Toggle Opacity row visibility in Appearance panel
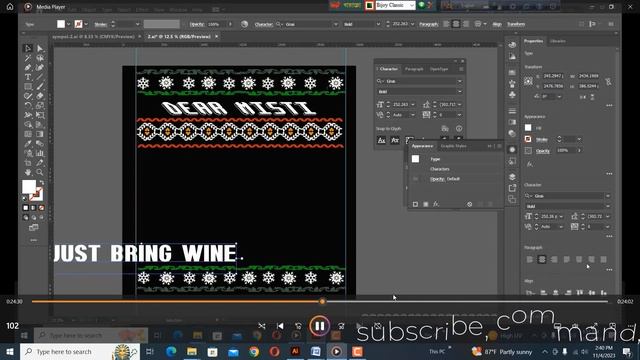The width and height of the screenshot is (640, 360). [415, 179]
